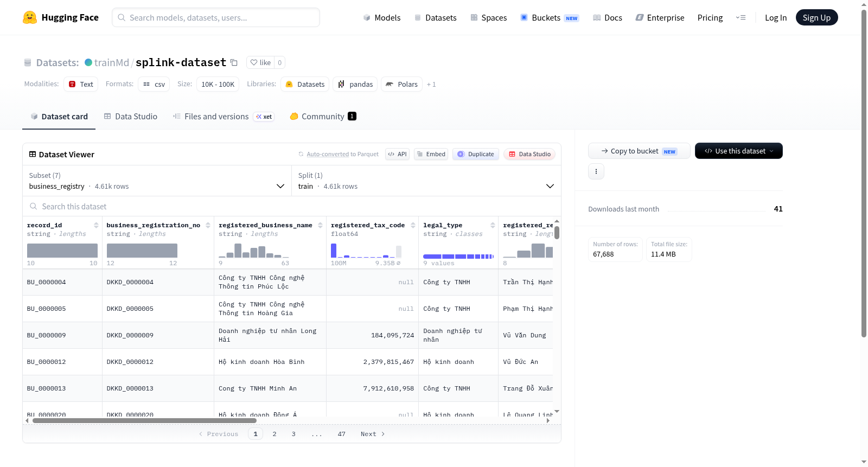
Task: Show the +1 more libraries
Action: (x=431, y=84)
